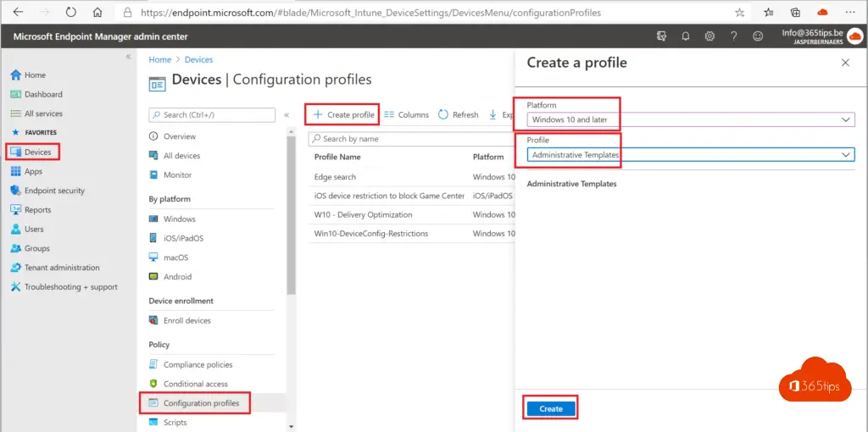Go back with the browser back arrow
This screenshot has width=868, height=432.
click(19, 12)
